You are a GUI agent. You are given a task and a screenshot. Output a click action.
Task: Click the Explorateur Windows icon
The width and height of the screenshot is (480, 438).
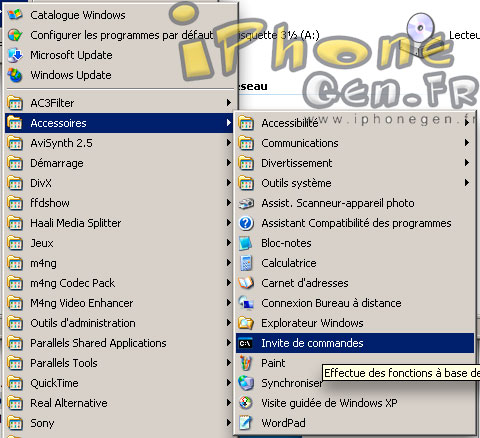coord(246,323)
